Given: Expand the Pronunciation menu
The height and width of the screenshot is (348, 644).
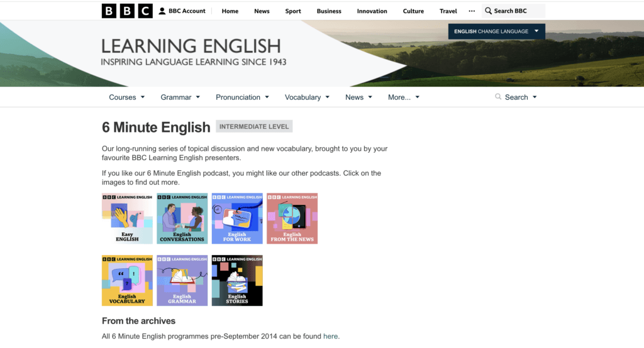Looking at the screenshot, I should pyautogui.click(x=242, y=97).
